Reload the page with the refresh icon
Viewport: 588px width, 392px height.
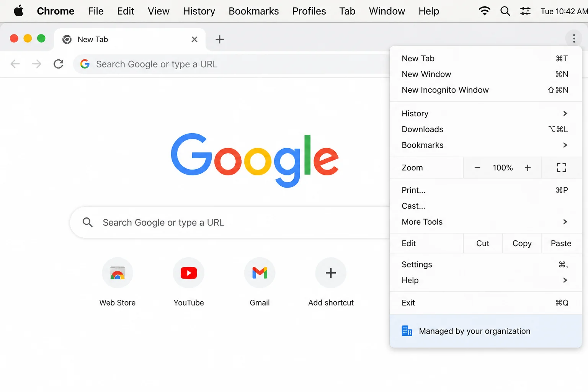[59, 64]
